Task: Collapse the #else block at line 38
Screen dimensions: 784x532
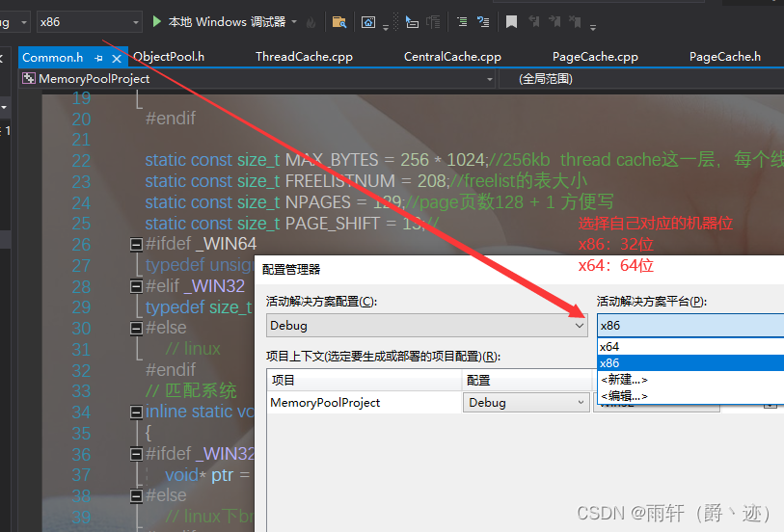Action: (136, 496)
